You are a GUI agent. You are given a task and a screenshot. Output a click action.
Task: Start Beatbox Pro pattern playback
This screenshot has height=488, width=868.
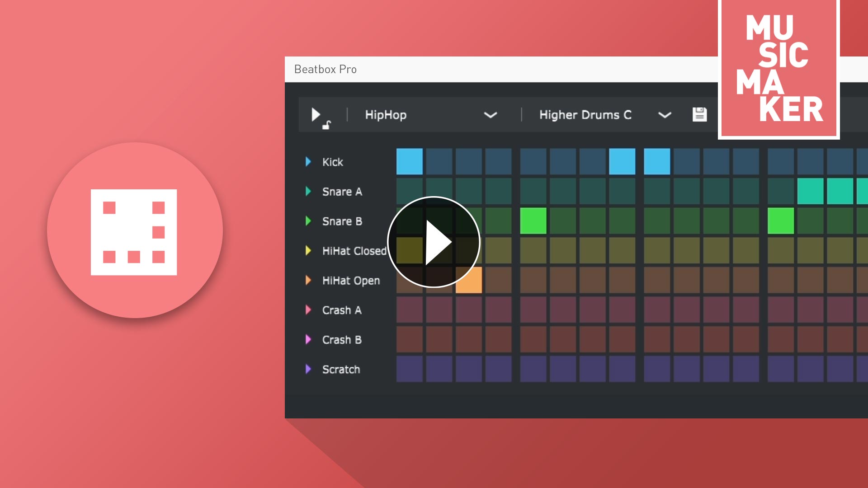(x=316, y=114)
